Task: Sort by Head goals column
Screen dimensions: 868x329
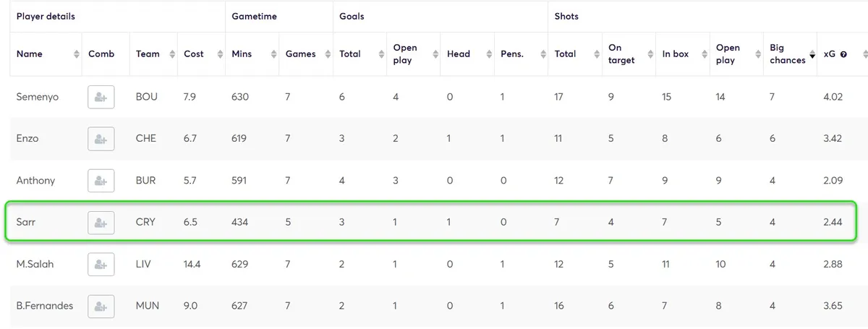Action: [488, 54]
